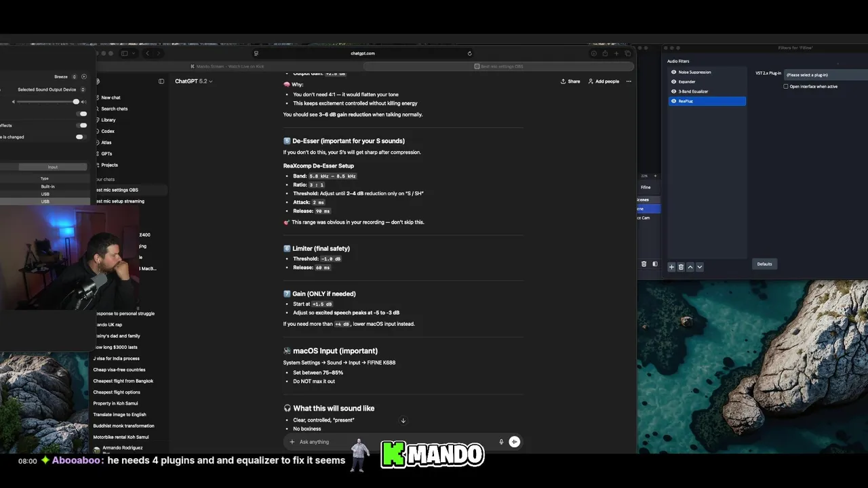Screen dimensions: 868x488
Task: Click the scene filters icon beside the OBS trash
Action: click(654, 264)
